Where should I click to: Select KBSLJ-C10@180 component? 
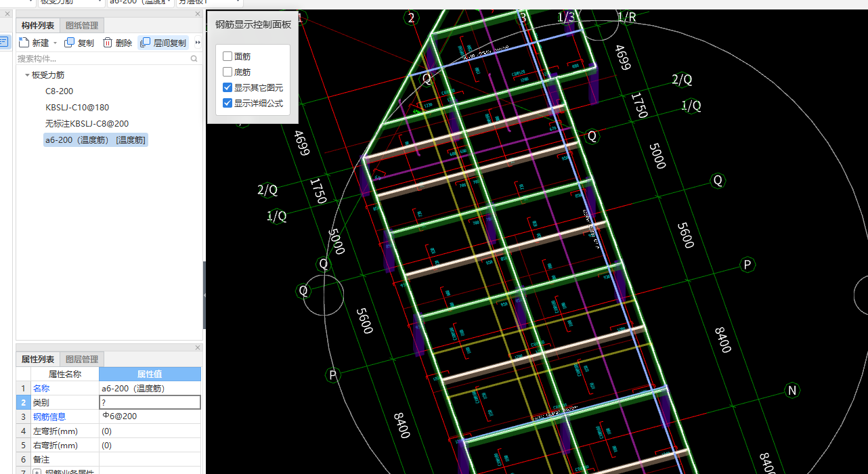pos(77,108)
